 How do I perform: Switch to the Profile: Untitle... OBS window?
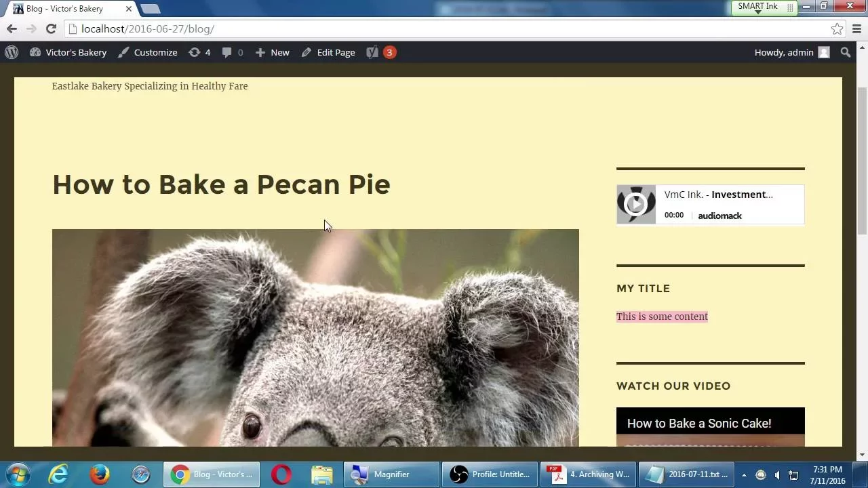click(x=490, y=474)
